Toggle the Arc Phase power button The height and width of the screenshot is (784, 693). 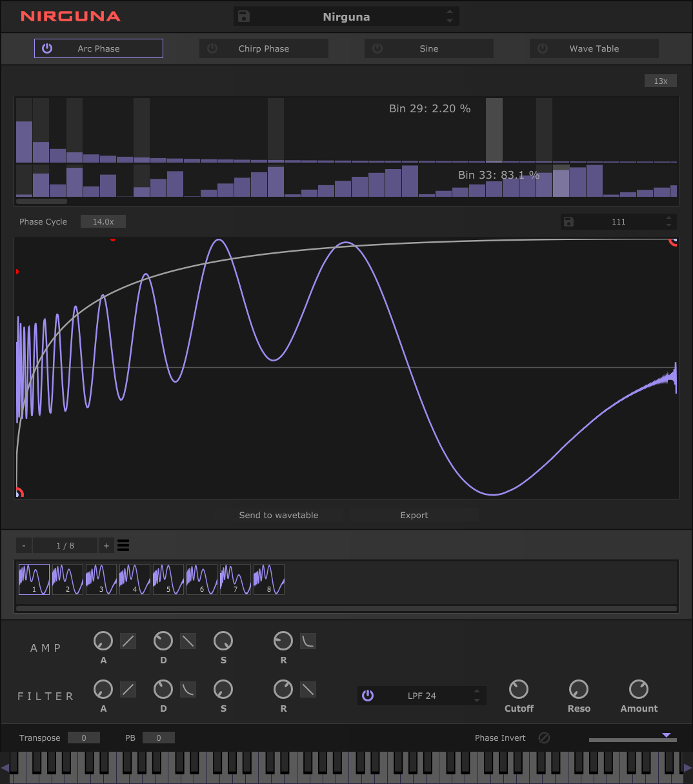click(x=47, y=48)
